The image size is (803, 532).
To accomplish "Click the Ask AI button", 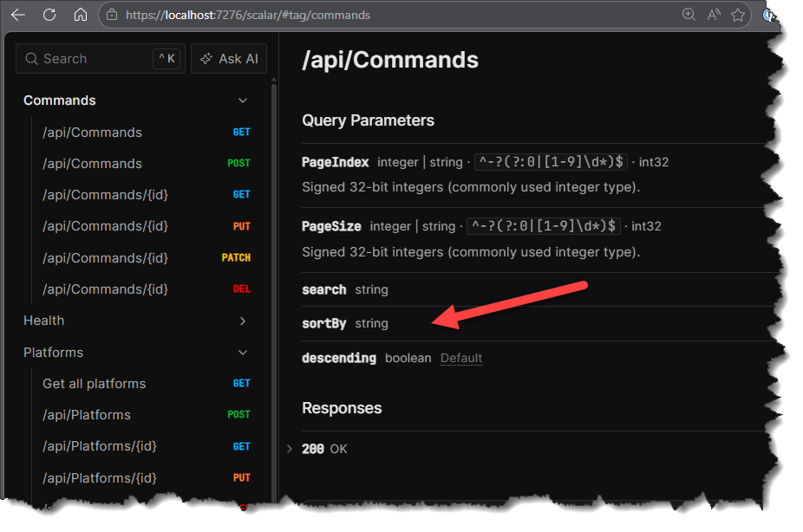I will click(229, 59).
